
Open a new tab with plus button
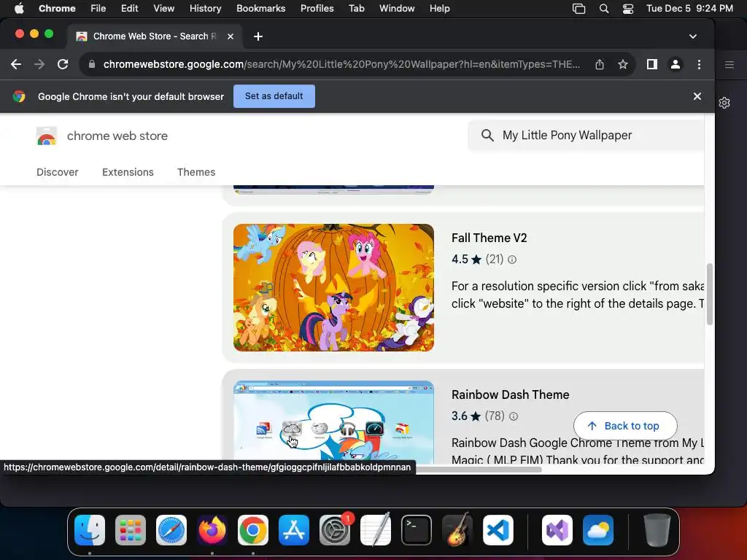(258, 36)
